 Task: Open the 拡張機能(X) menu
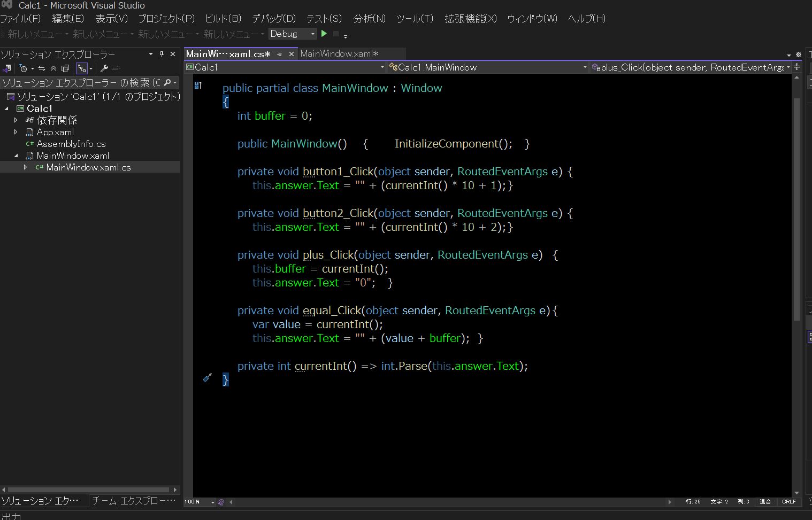click(x=471, y=19)
